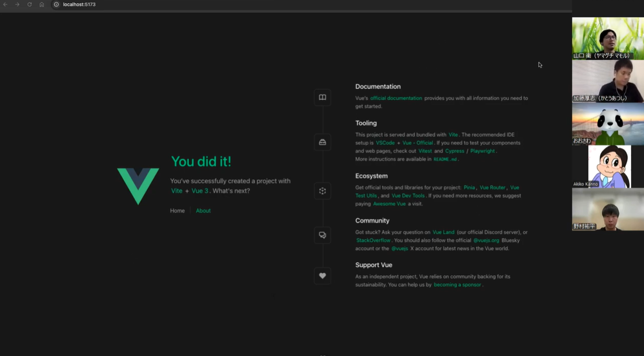Screen dimensions: 644x356
Task: Go to browser home icon
Action: [x=42, y=5]
